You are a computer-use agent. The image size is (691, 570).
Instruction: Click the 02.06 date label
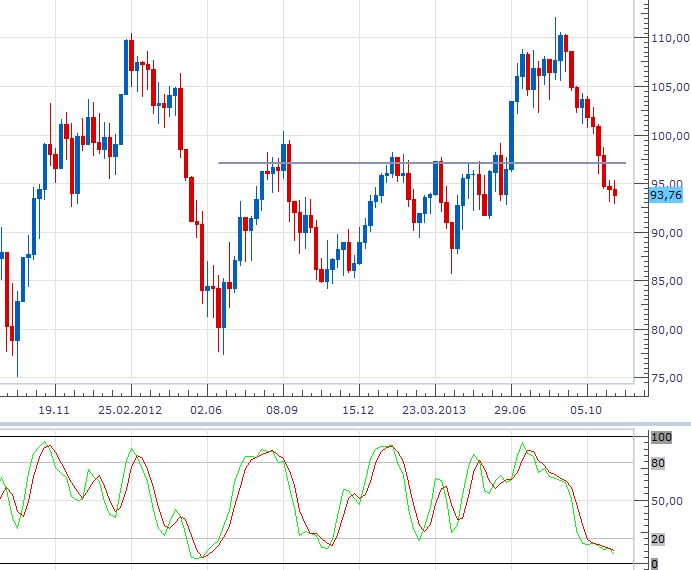(206, 410)
